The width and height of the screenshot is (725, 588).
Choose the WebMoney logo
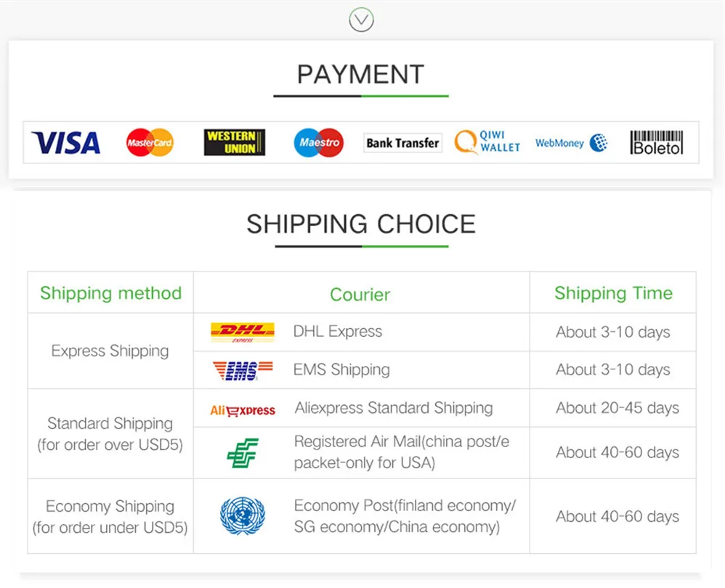pos(571,143)
